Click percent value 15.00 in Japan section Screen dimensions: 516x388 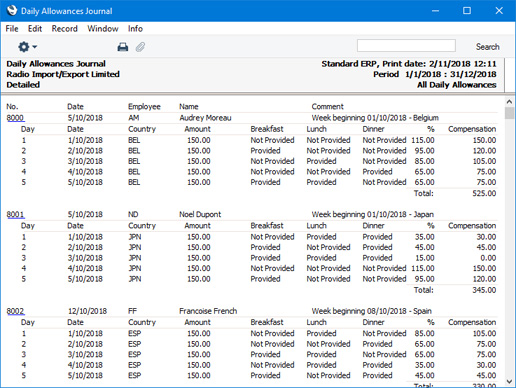tap(424, 258)
